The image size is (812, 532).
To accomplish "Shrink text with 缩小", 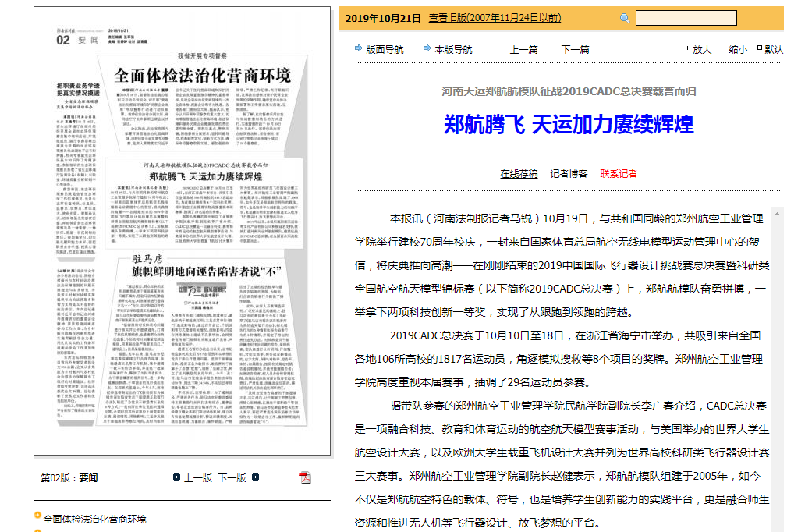I will click(737, 49).
